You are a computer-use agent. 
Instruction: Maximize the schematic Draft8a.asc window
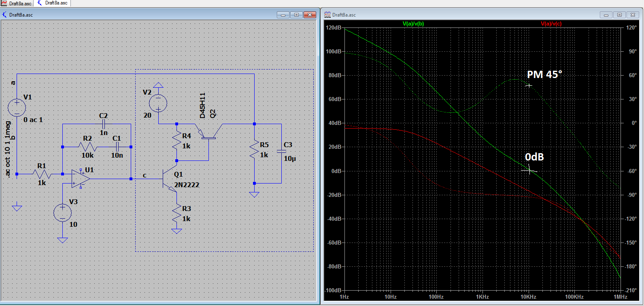(x=296, y=15)
